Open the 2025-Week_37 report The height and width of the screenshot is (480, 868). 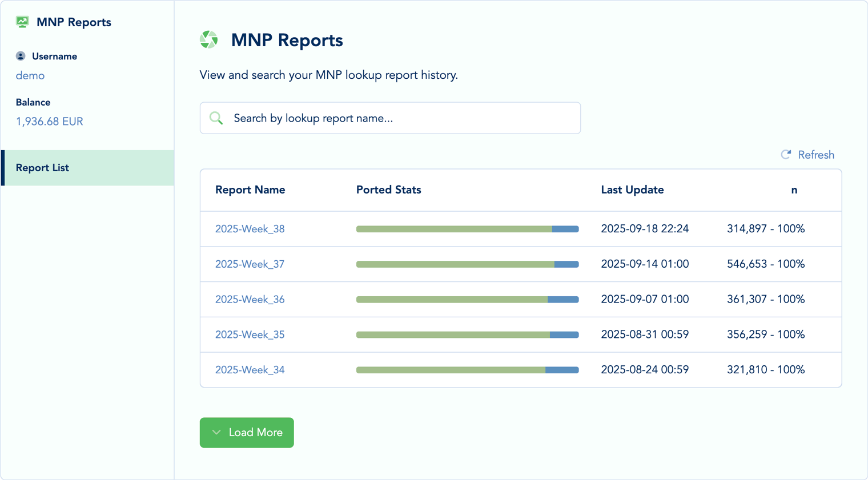pos(250,264)
